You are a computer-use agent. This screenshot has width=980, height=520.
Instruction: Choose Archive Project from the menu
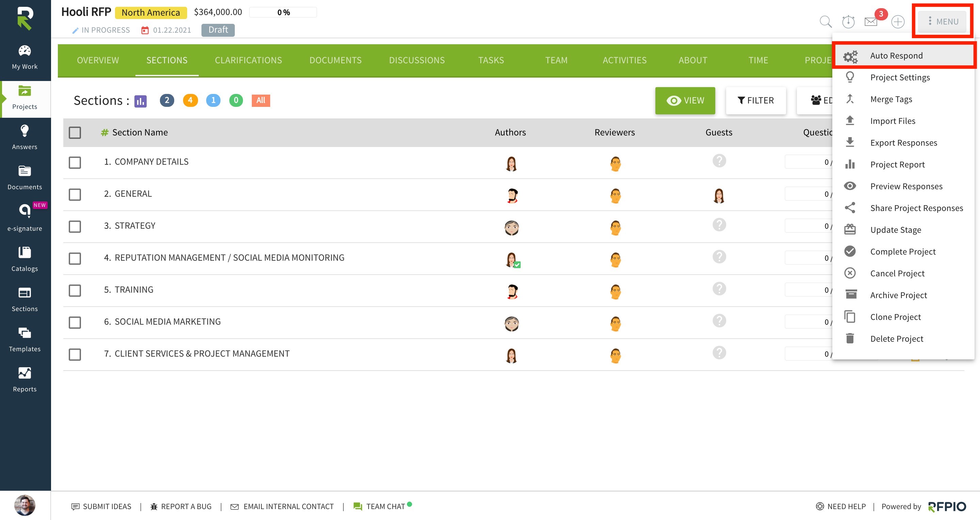[903, 295]
